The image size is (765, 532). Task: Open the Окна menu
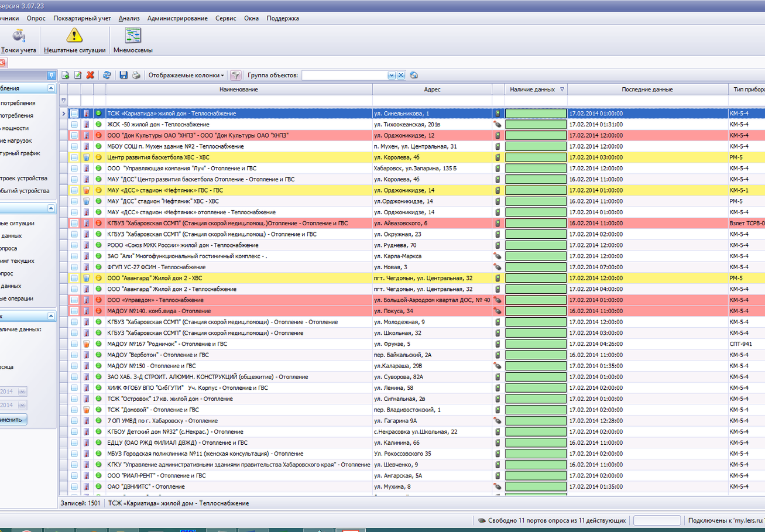pyautogui.click(x=252, y=18)
